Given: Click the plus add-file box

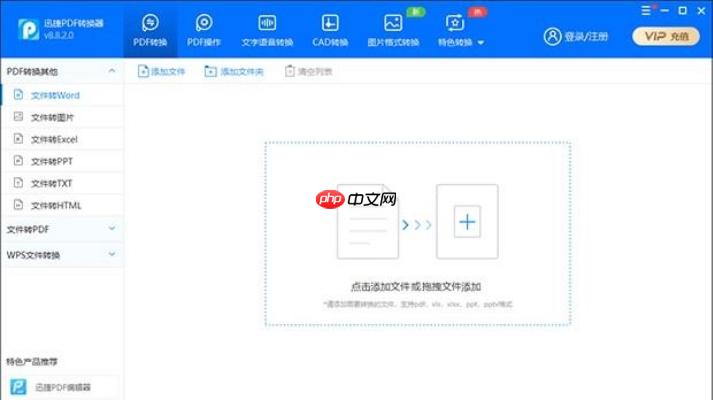Looking at the screenshot, I should [467, 222].
